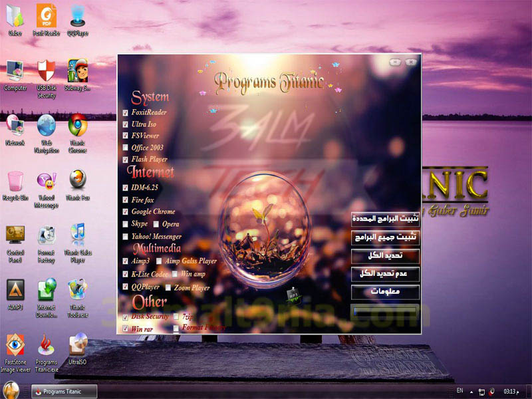Enable the Office 2003 checkbox
This screenshot has height=399, width=532.
125,148
